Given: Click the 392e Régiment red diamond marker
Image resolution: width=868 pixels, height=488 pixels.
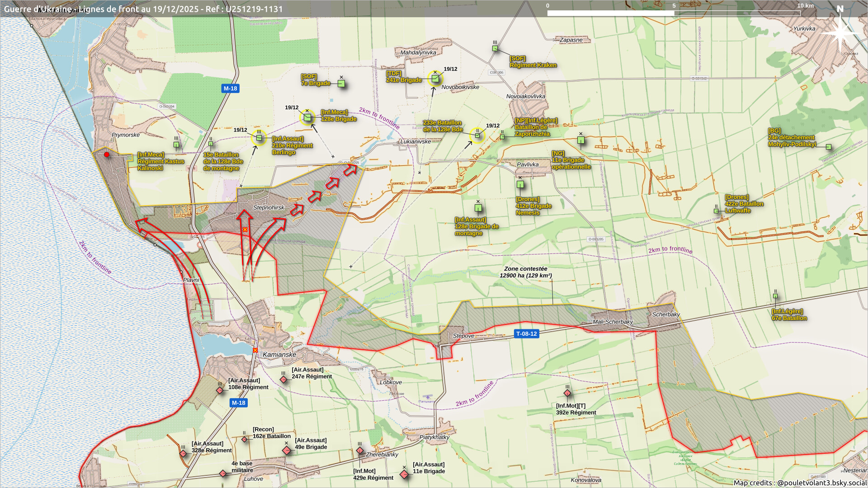Looking at the screenshot, I should pyautogui.click(x=567, y=393).
